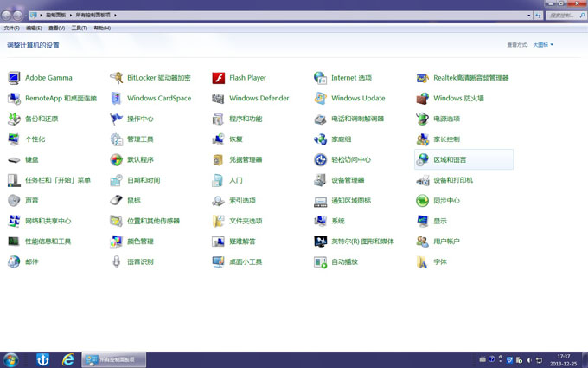
Task: Open the 文件(F) menu
Action: click(x=11, y=29)
